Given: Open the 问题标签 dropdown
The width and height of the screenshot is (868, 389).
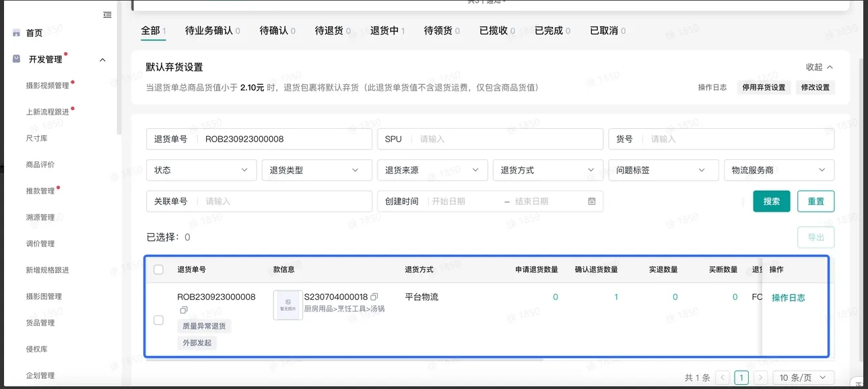Looking at the screenshot, I should 663,170.
